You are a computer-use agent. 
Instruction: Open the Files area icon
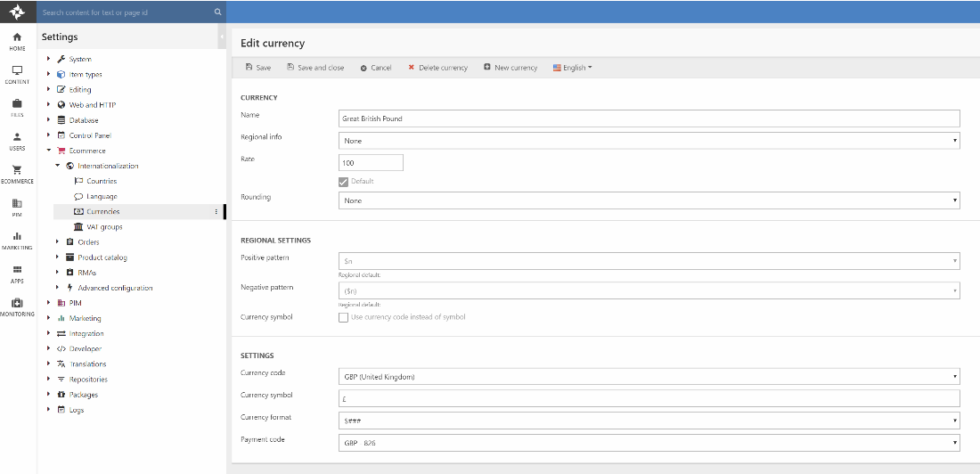17,107
